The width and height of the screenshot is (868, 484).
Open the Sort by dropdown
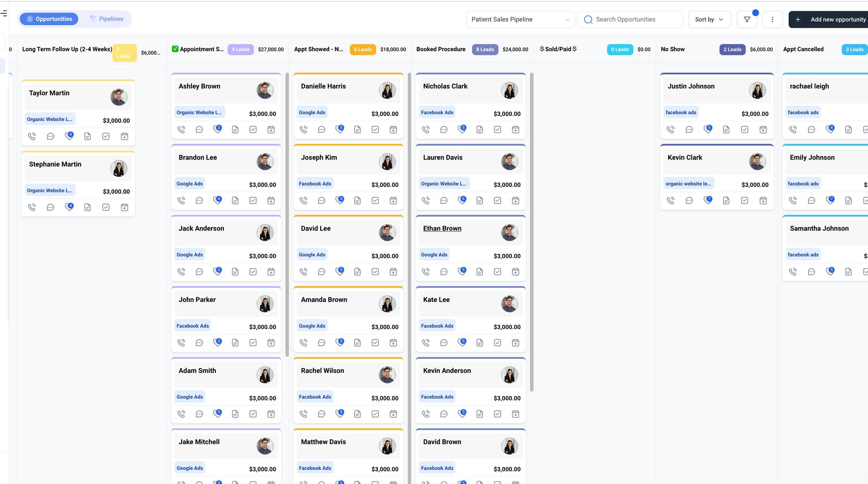[x=709, y=19]
